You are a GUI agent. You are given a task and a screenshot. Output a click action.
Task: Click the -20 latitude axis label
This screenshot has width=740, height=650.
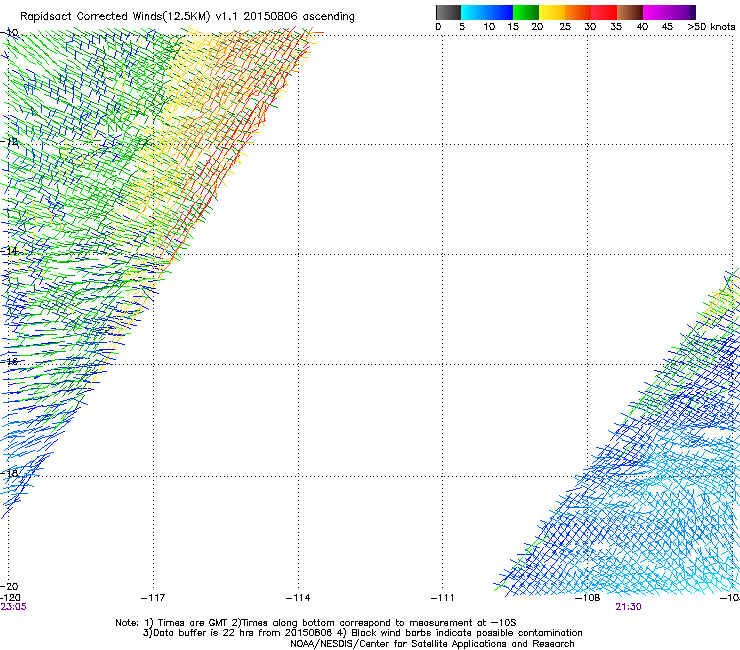click(9, 586)
